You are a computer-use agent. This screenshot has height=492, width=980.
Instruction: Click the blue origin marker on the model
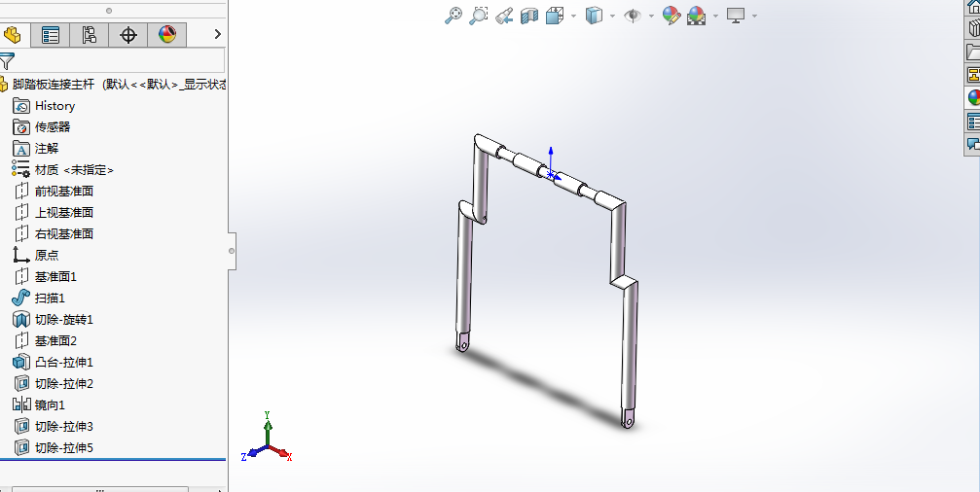551,174
